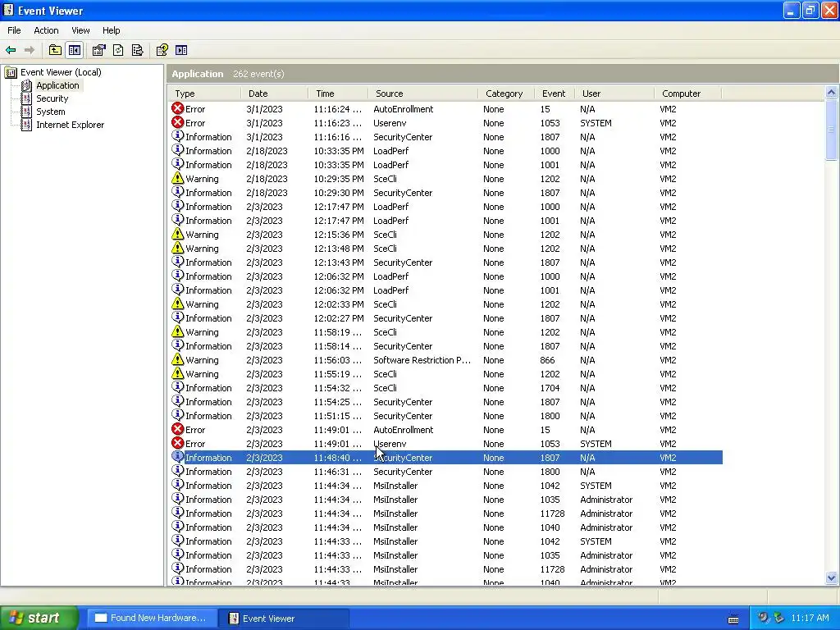Viewport: 840px width, 630px height.
Task: Click error icon of AutoEnrollment 3/1/2023 row
Action: [x=177, y=109]
